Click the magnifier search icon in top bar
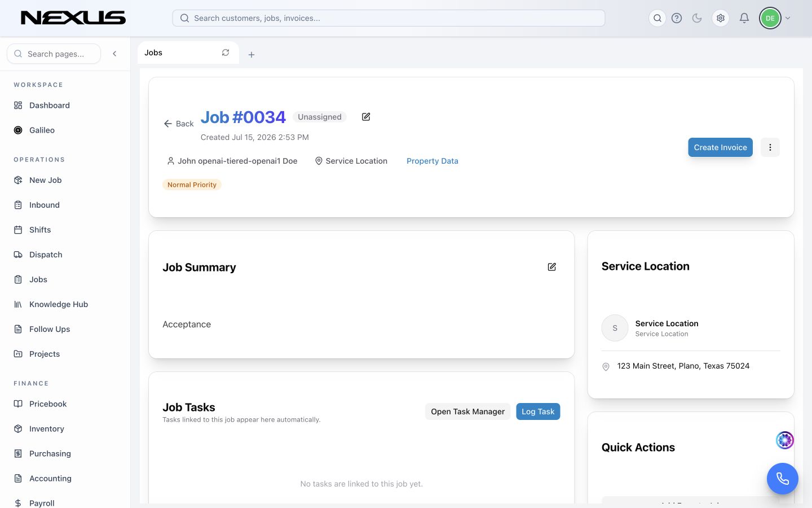 (x=657, y=18)
